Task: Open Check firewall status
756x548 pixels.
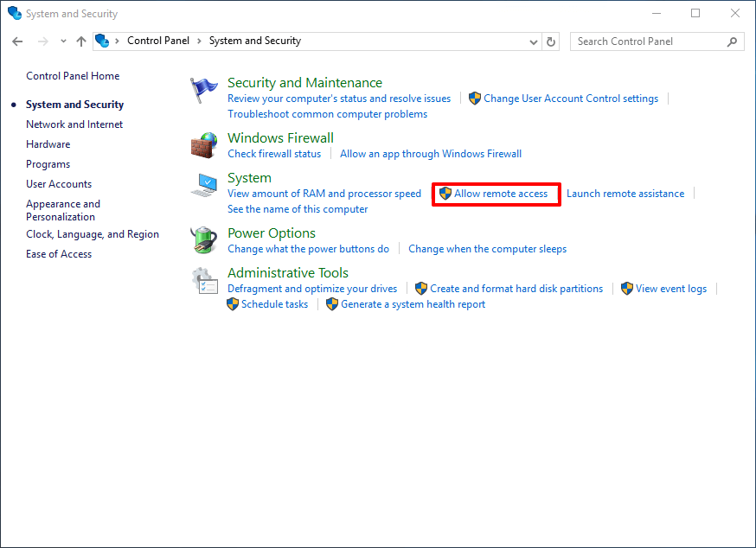Action: click(274, 153)
